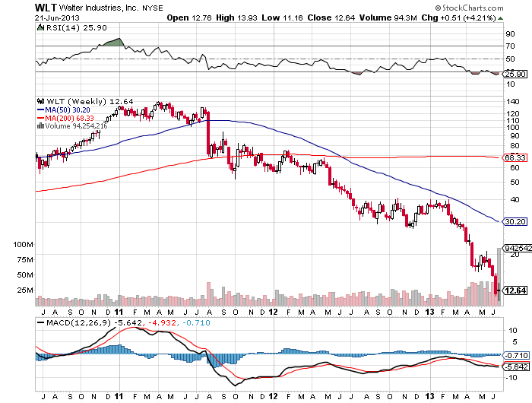
Task: Click the 25.90 RSI value tag
Action: coord(515,74)
